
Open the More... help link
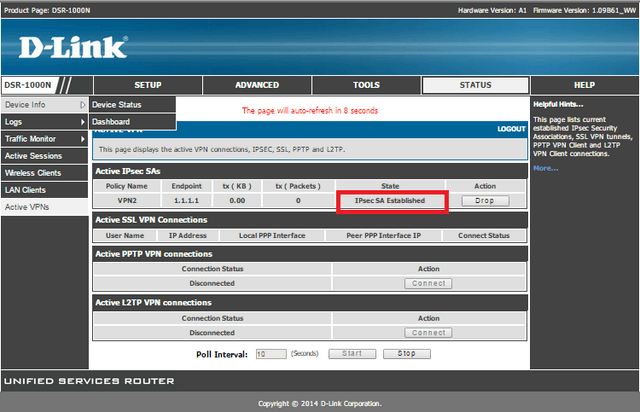tap(545, 168)
